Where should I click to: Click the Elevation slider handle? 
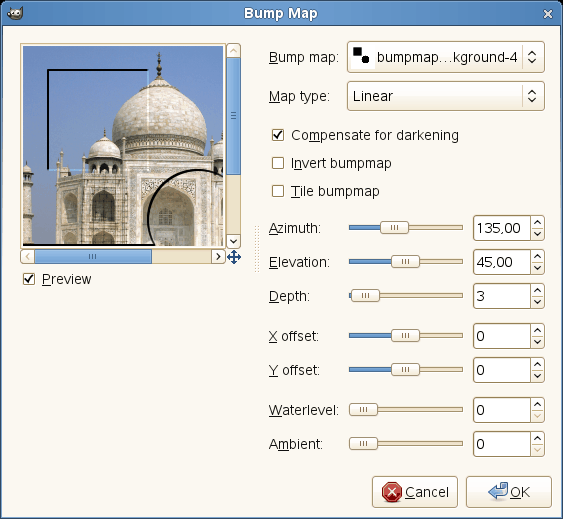click(x=405, y=261)
